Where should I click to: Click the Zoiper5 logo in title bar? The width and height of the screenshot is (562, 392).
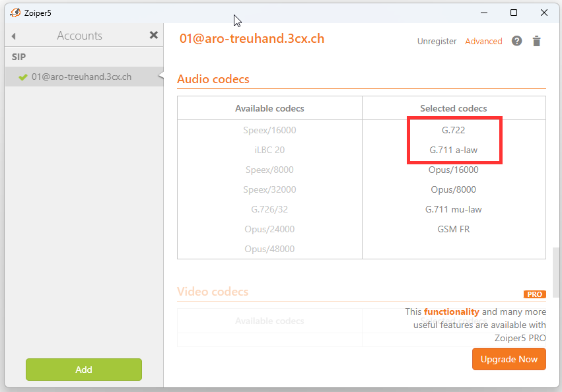15,13
